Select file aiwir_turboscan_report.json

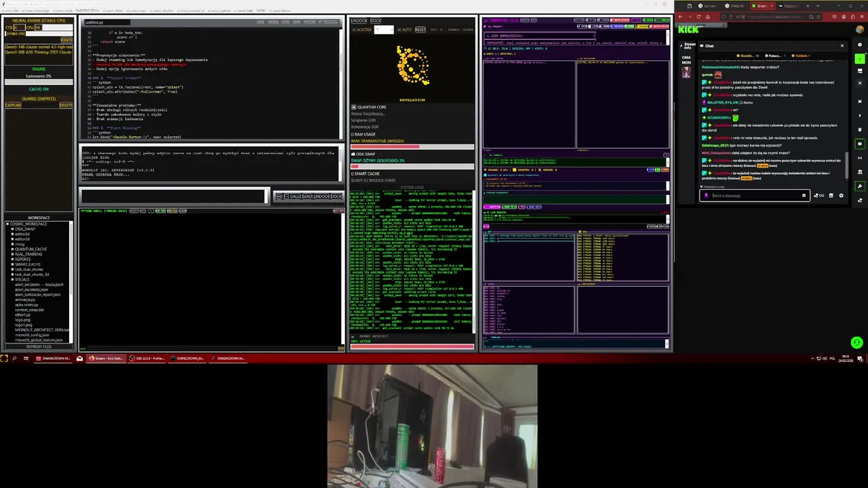(37, 295)
